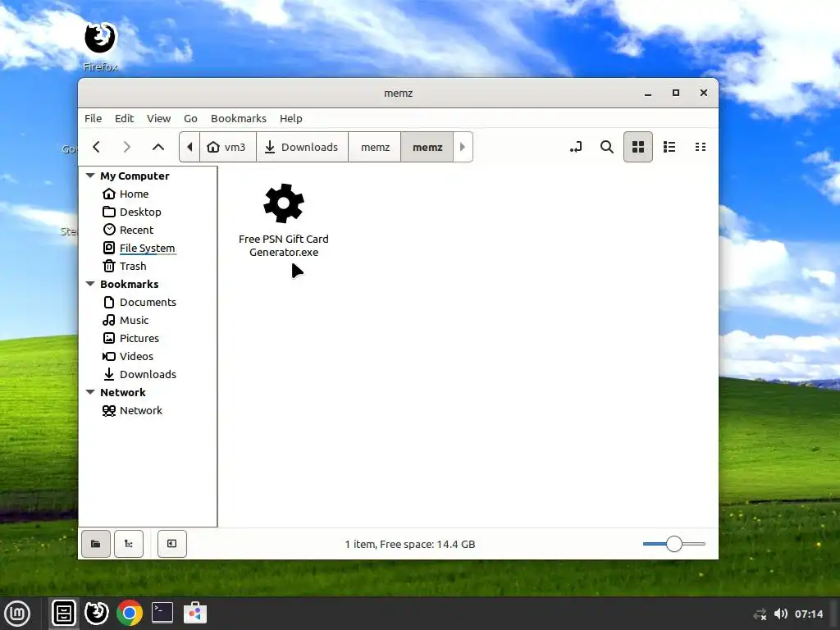This screenshot has height=630, width=840.
Task: Open the Edit menu
Action: click(x=125, y=118)
